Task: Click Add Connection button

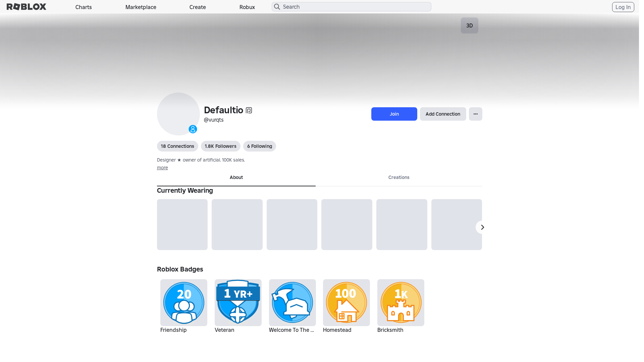Action: point(443,114)
